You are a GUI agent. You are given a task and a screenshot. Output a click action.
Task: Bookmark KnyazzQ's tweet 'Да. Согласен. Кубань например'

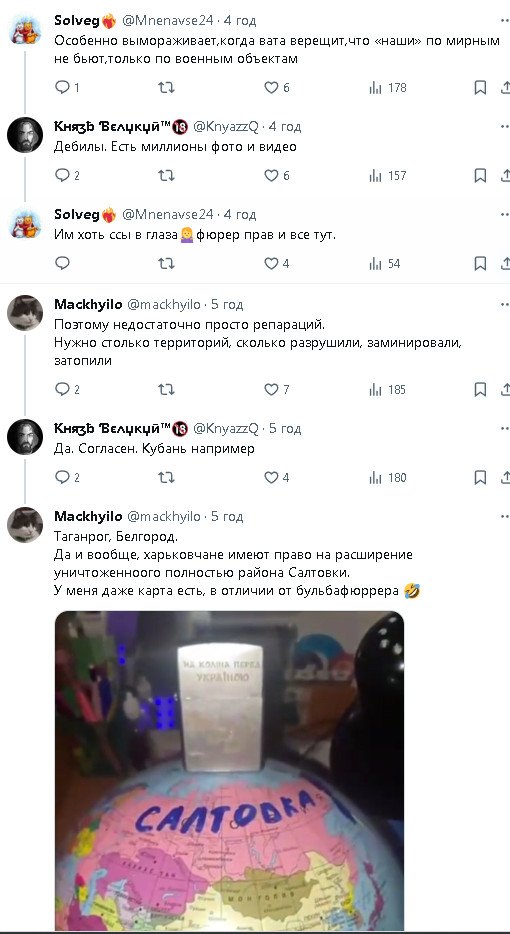(480, 477)
